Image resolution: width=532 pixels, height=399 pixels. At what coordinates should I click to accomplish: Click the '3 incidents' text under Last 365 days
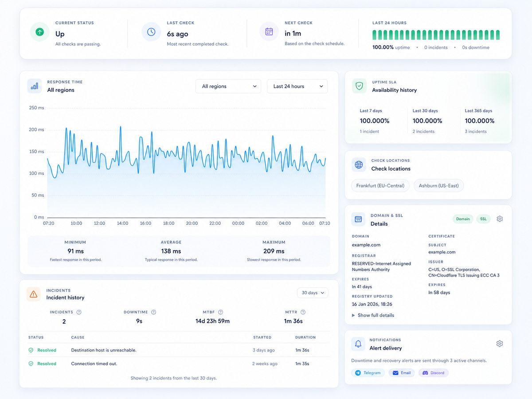(x=476, y=132)
